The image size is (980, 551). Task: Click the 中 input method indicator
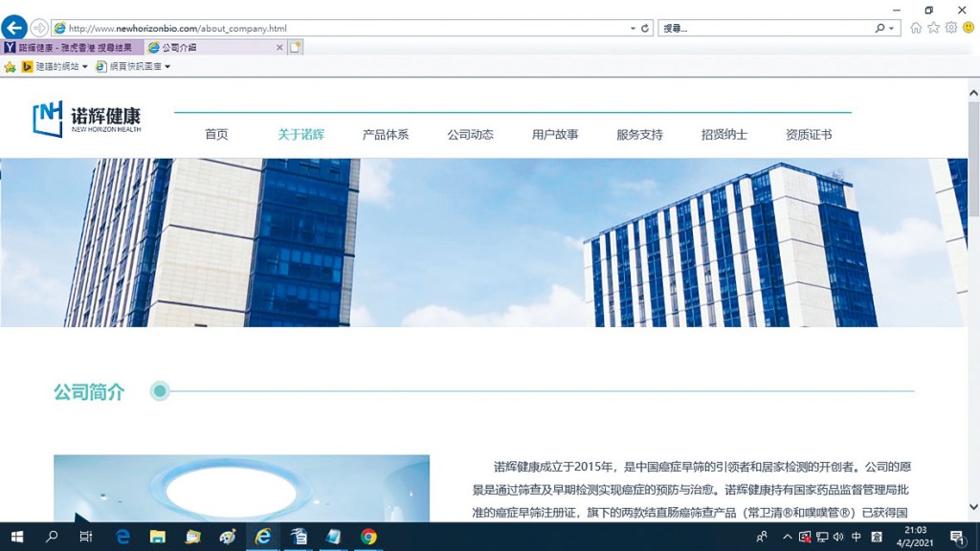click(856, 537)
